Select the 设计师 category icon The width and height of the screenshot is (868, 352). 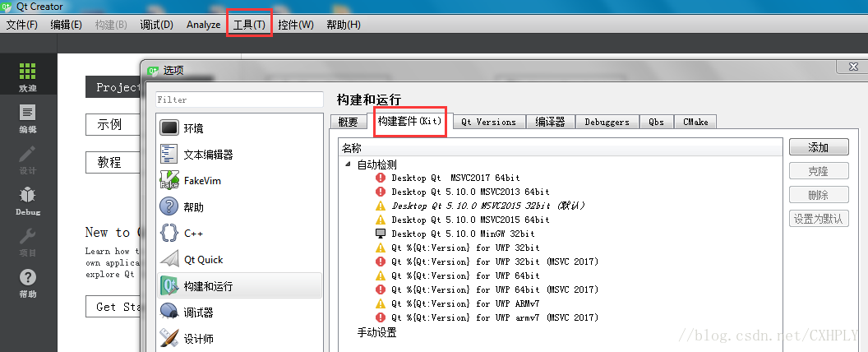pyautogui.click(x=169, y=338)
